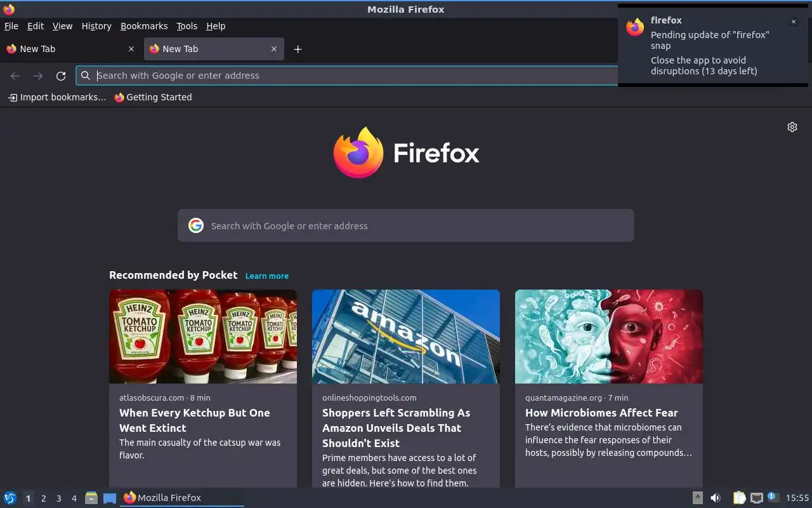
Task: Open the new tab personalize gear icon
Action: point(792,127)
